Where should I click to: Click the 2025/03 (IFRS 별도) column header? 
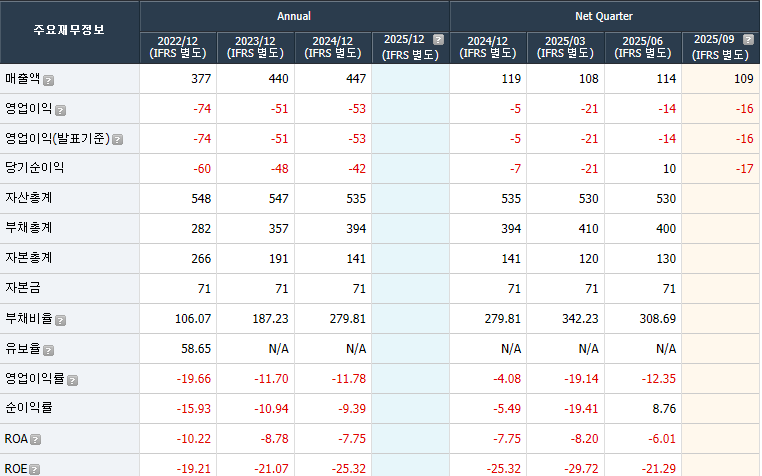(x=565, y=47)
